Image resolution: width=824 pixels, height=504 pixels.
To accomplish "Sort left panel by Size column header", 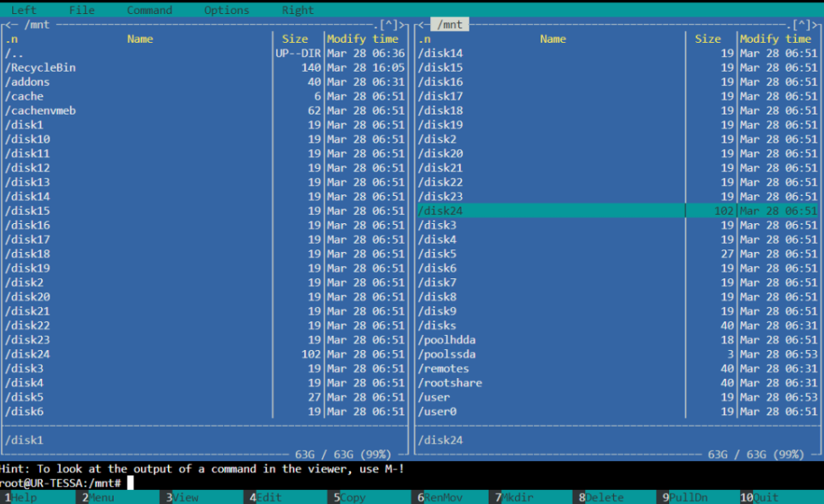I will pyautogui.click(x=295, y=39).
